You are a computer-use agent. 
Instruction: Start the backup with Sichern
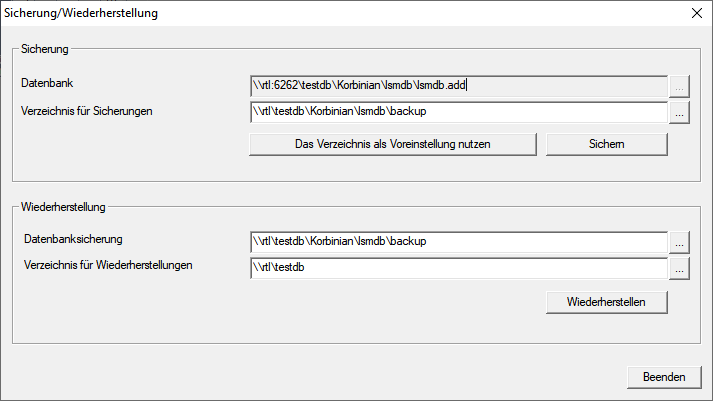click(606, 144)
